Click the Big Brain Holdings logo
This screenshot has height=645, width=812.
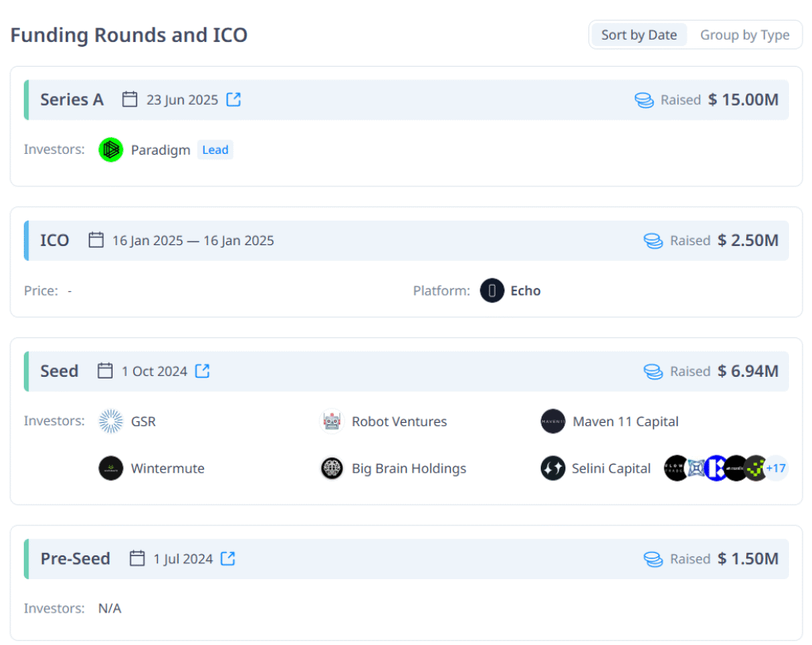pos(331,468)
